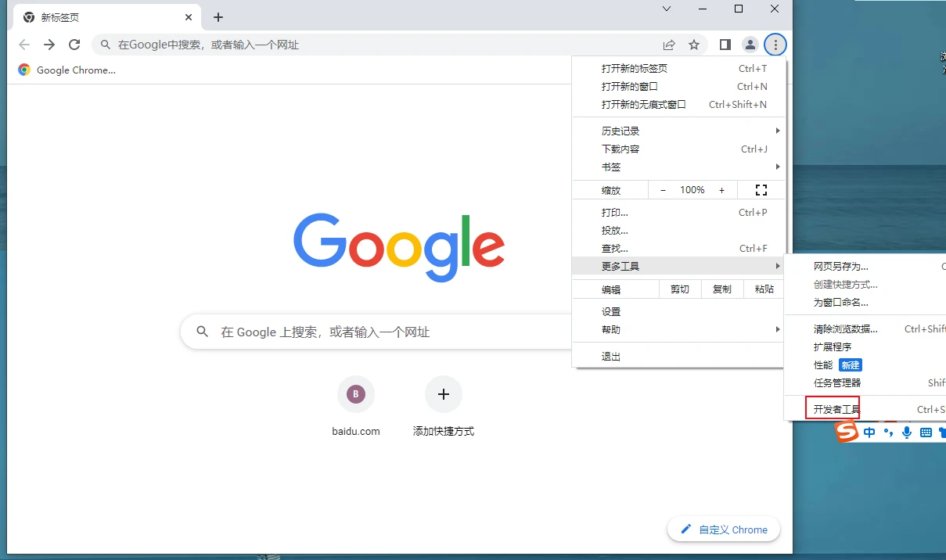Click 添加快捷方式 plus tile
The width and height of the screenshot is (946, 560).
tap(444, 407)
